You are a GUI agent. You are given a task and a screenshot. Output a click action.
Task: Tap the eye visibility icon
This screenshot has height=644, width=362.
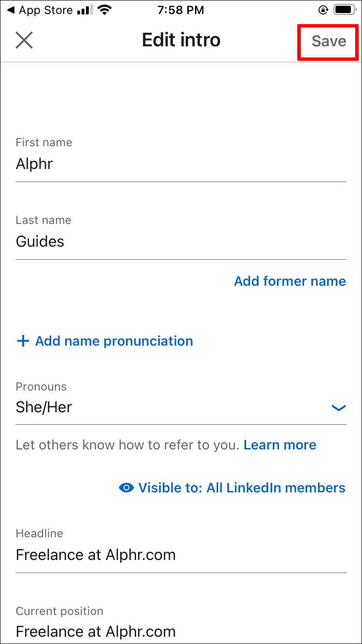tap(126, 488)
